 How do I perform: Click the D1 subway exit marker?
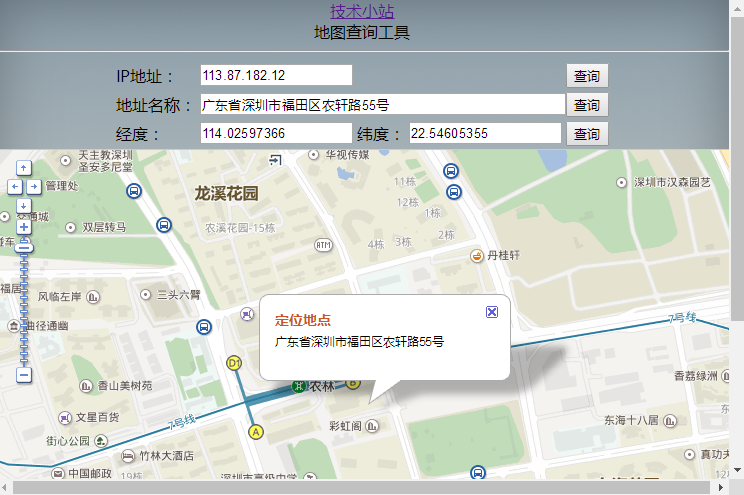point(234,363)
